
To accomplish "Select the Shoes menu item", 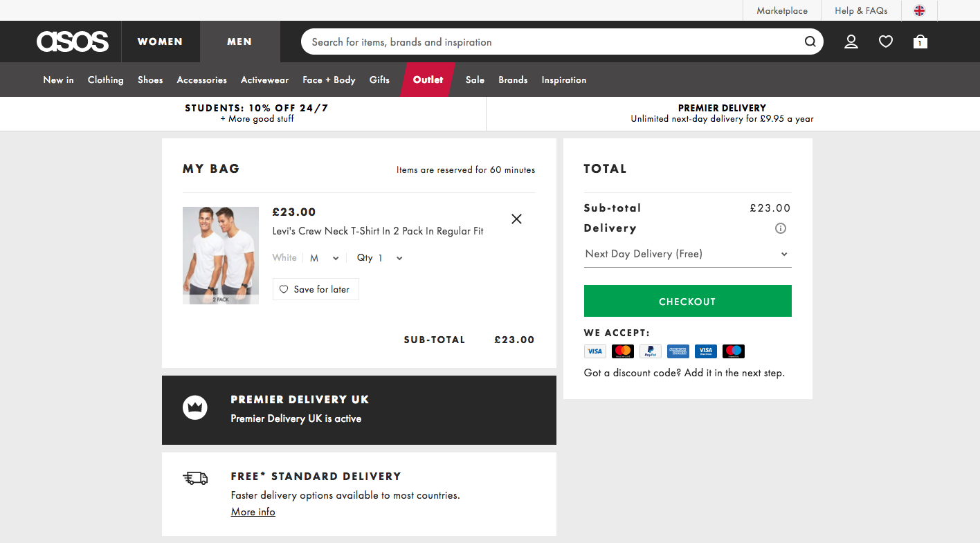I will click(x=150, y=80).
